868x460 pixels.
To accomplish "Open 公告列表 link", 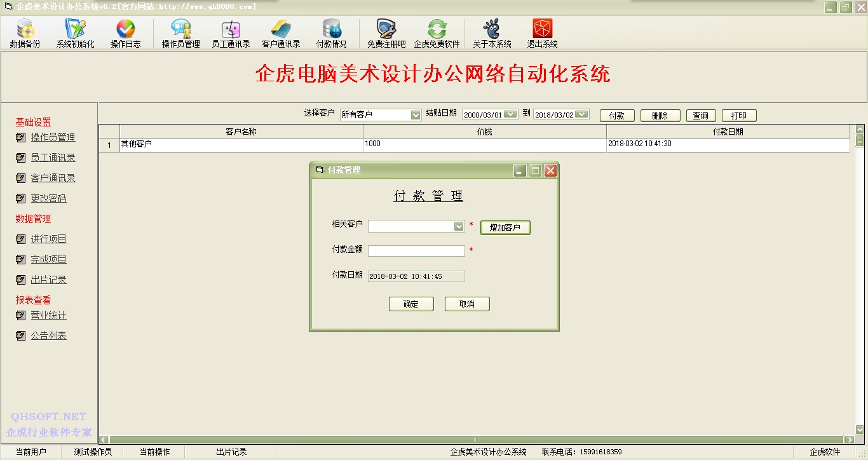I will click(48, 335).
